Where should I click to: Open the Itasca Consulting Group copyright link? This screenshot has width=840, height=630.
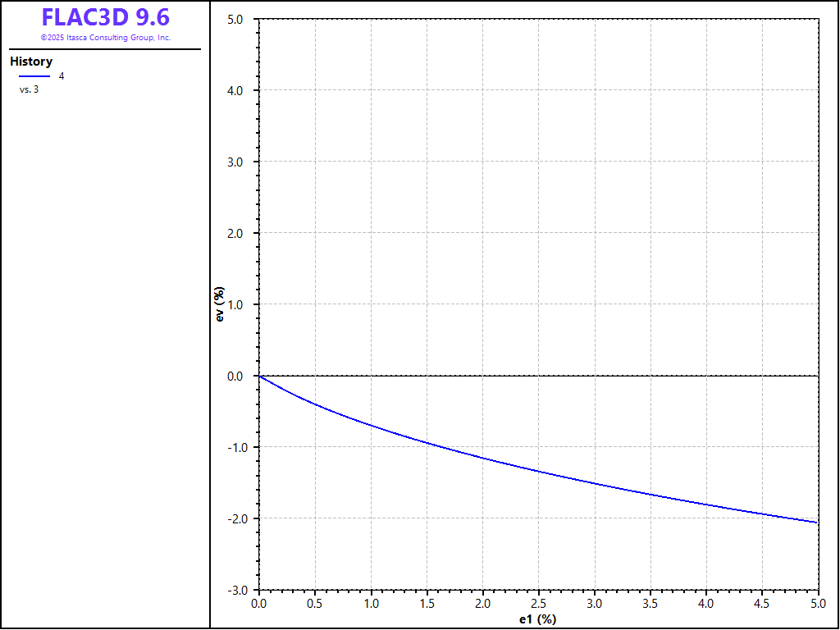(x=105, y=38)
